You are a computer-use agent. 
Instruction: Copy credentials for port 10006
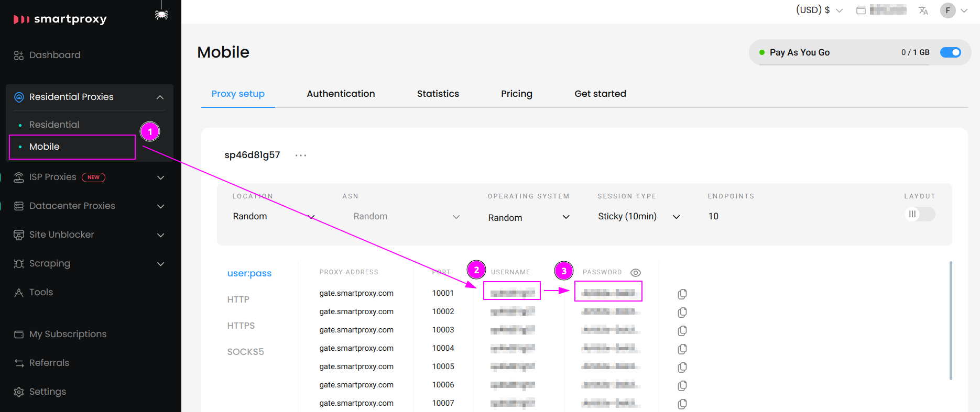pos(682,386)
